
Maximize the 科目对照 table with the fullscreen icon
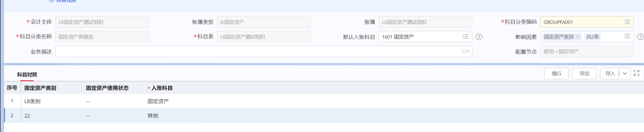[x=636, y=73]
